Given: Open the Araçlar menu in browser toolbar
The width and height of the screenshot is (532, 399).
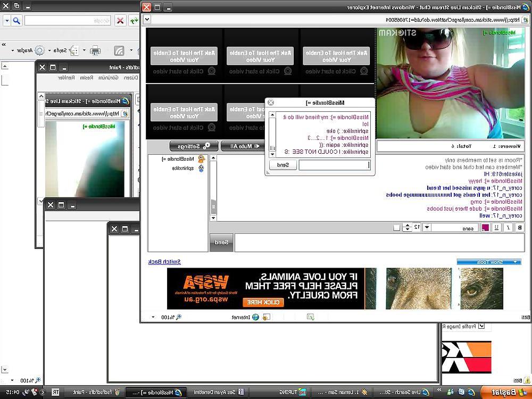Looking at the screenshot, I should point(28,50).
